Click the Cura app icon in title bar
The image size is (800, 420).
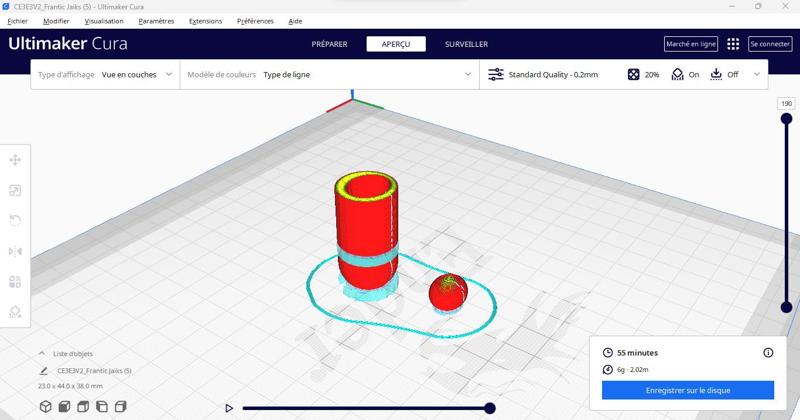point(6,7)
